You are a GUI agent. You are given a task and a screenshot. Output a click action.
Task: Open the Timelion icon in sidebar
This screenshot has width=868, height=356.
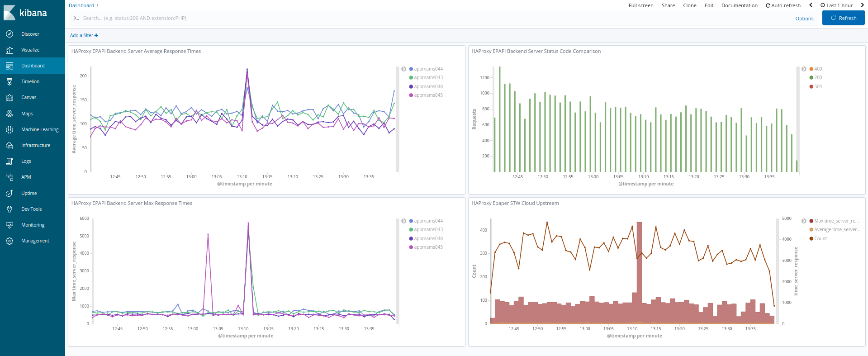pos(9,81)
